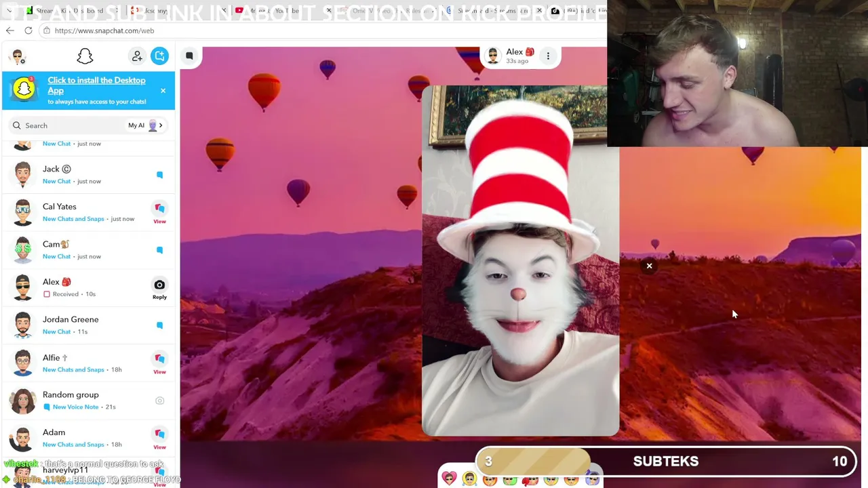Click the snap image with the striped hat filter
This screenshot has height=488, width=868.
[x=520, y=261]
